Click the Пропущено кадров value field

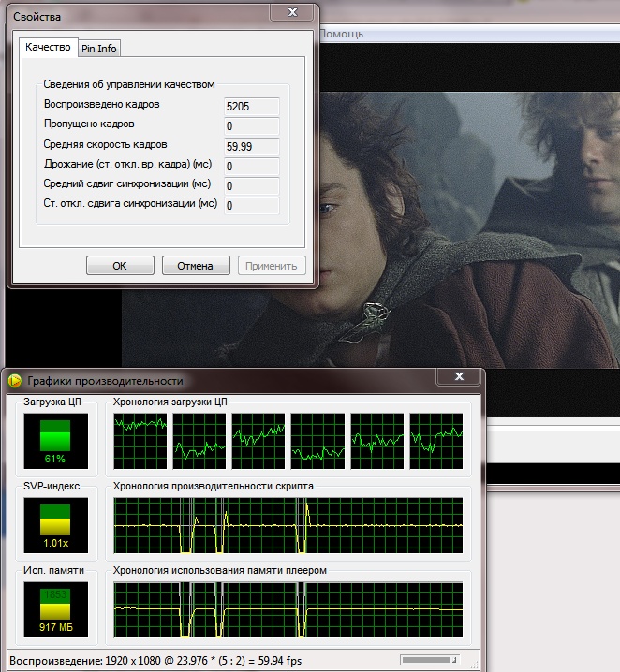point(251,126)
